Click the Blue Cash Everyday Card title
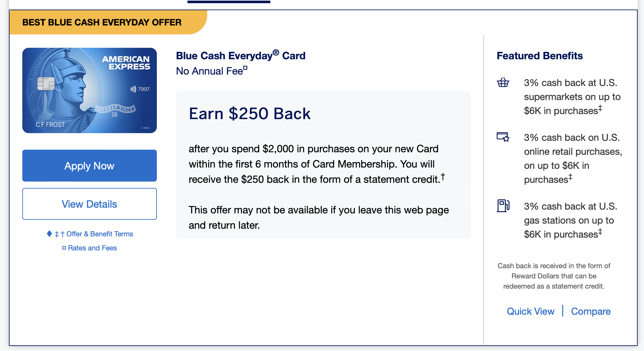The image size is (644, 351). tap(241, 56)
